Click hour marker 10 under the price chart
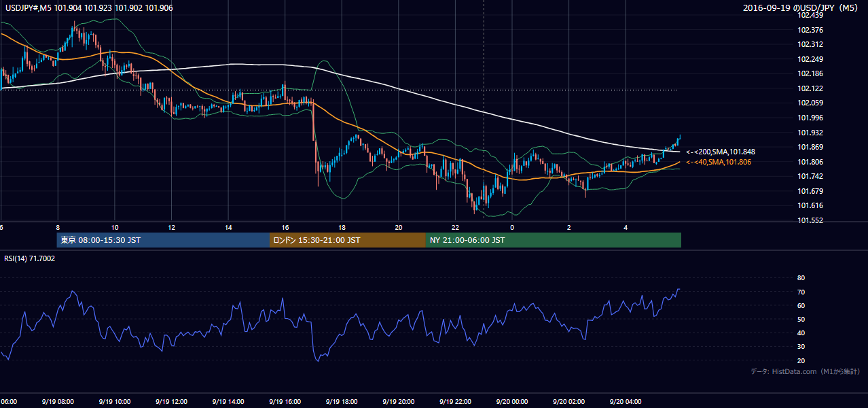 (115, 228)
